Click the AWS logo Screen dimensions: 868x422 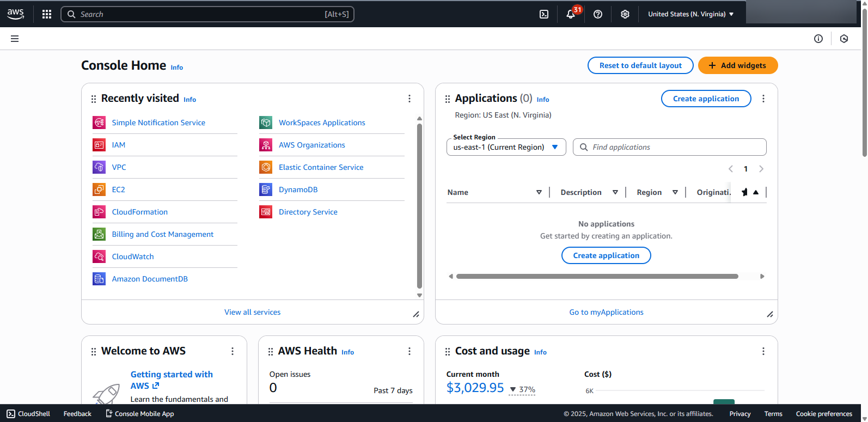click(16, 14)
